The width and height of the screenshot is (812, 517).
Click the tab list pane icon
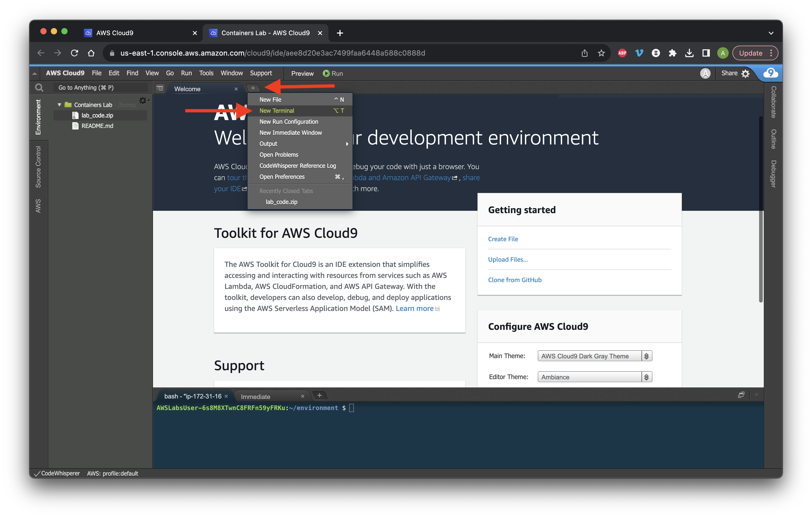point(160,88)
